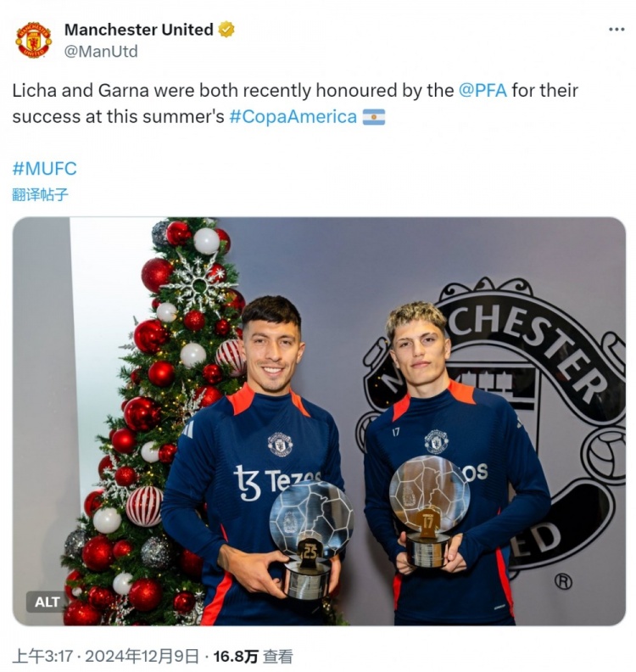
Task: Show the ALT image description badge
Action: coord(47,602)
